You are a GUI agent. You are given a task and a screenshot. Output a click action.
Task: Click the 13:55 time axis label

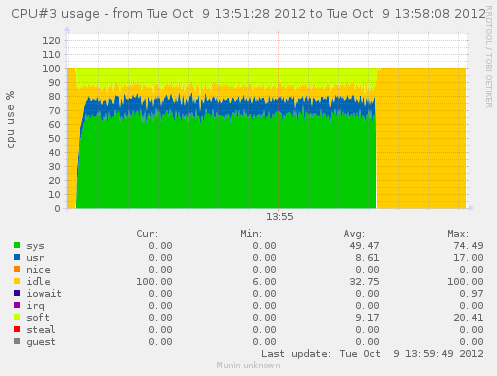tap(279, 217)
